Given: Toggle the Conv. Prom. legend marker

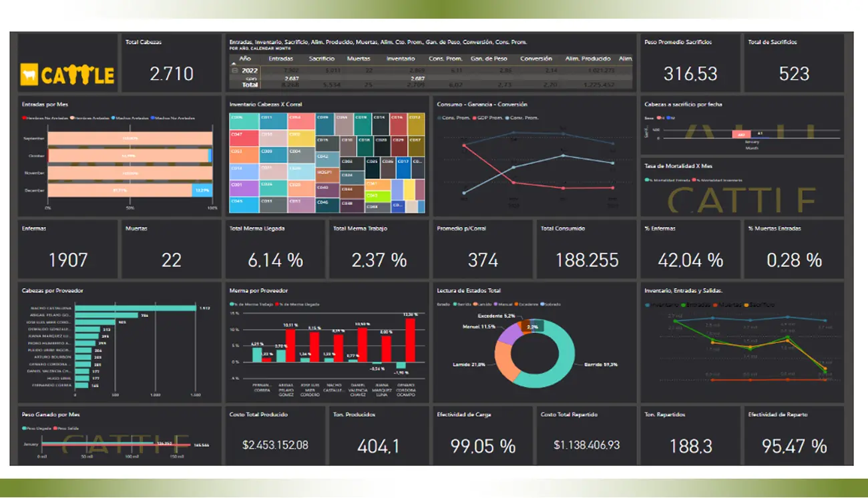Looking at the screenshot, I should [x=507, y=118].
